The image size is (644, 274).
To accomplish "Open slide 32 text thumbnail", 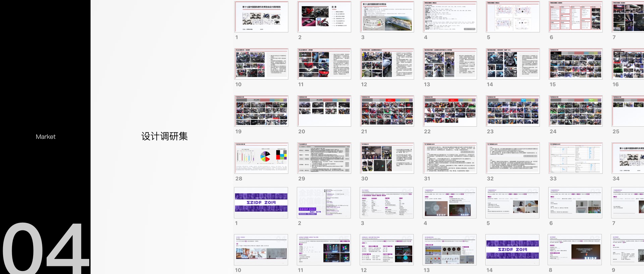I will click(x=513, y=158).
